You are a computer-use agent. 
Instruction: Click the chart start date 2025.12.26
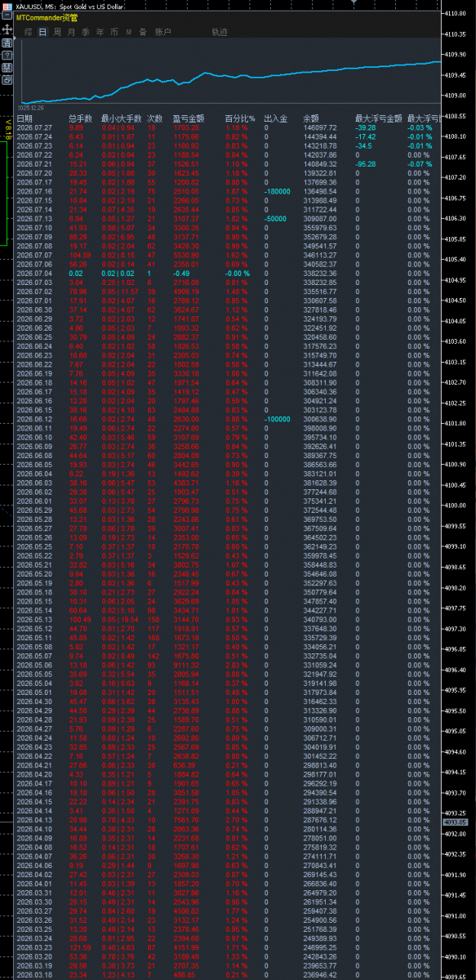pos(32,106)
